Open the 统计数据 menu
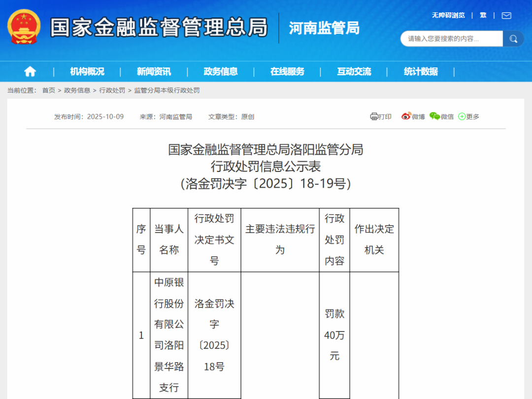The image size is (532, 399). point(421,71)
